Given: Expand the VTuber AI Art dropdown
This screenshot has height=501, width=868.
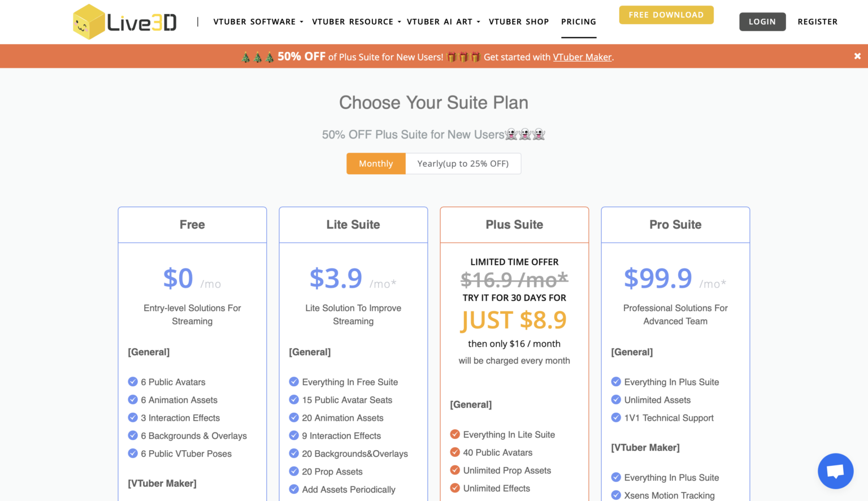Looking at the screenshot, I should coord(443,22).
